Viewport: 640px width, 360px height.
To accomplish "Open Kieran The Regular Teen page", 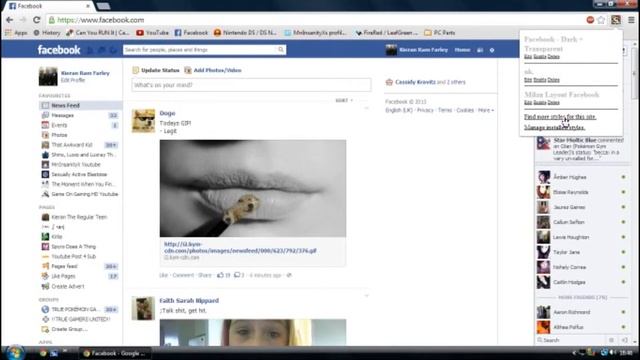I will coord(80,217).
